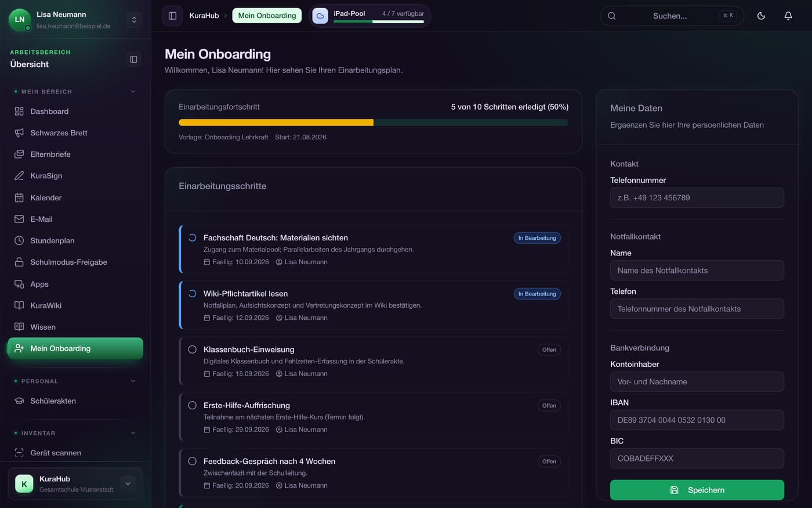Open Schwarzes Brett megaphone icon
The image size is (812, 508).
tap(19, 133)
